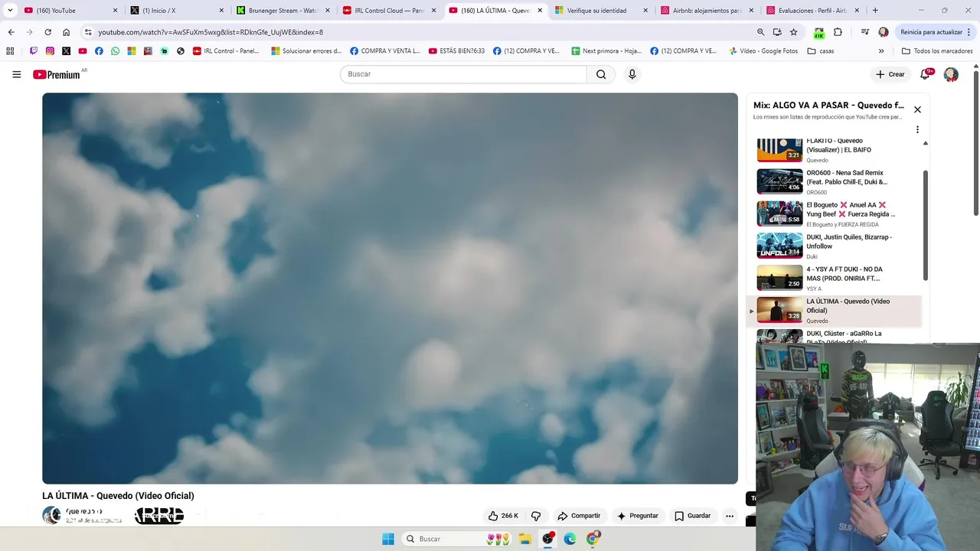Reload the page in Chrome
The image size is (980, 551).
click(x=47, y=32)
